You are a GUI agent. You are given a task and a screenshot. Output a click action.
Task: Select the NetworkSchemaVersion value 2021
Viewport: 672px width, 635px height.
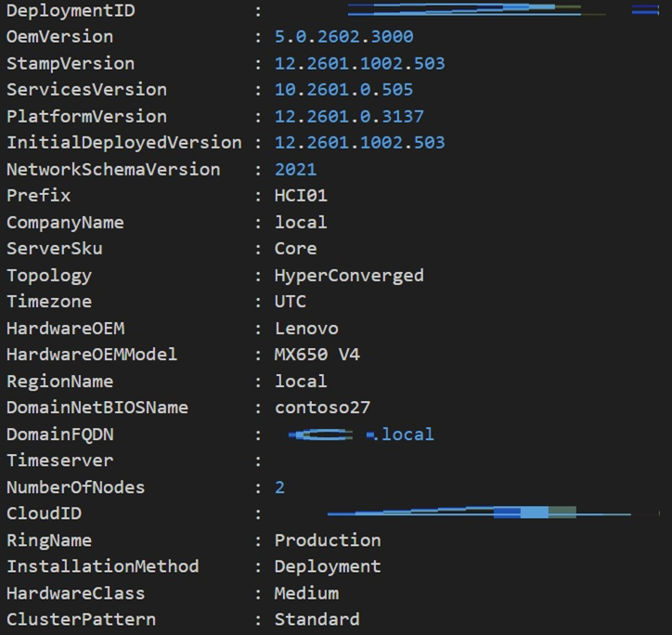click(x=295, y=170)
